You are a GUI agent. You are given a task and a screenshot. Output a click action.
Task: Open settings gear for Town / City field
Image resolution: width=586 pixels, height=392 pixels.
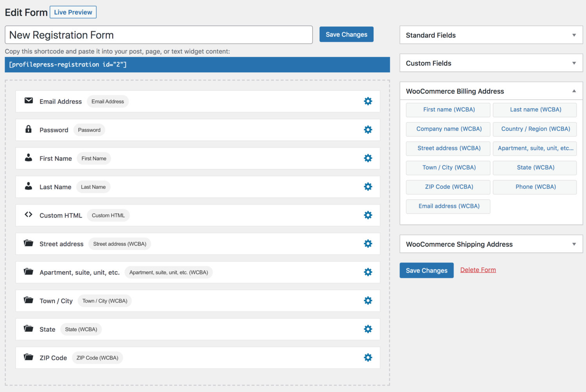tap(368, 301)
